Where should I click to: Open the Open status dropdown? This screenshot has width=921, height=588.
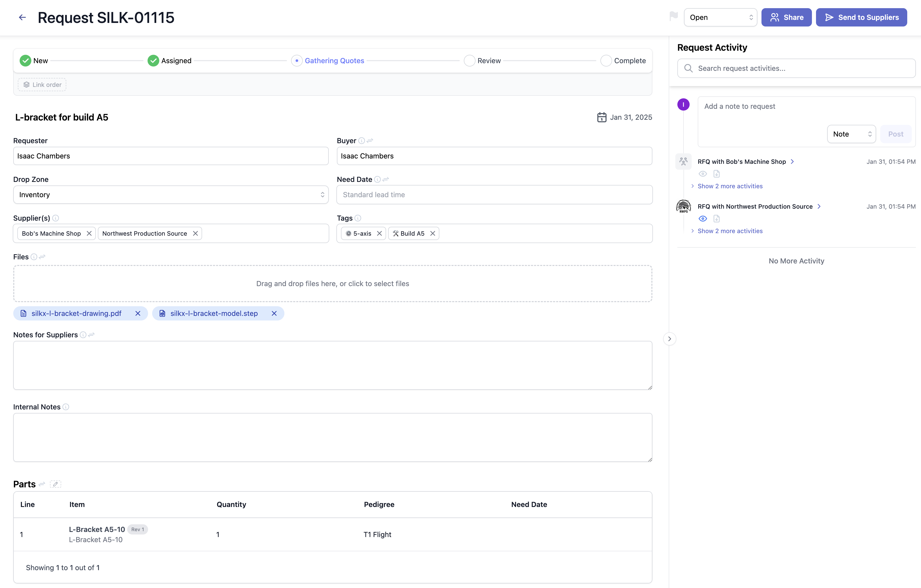(x=720, y=17)
